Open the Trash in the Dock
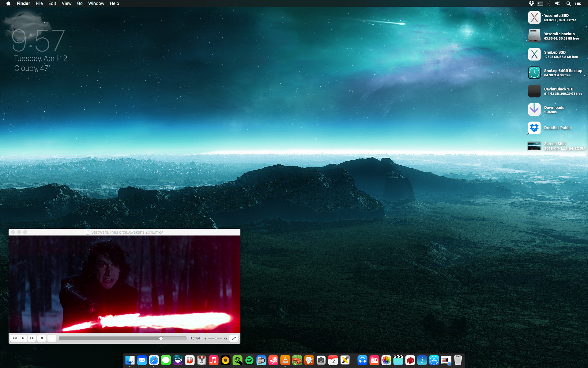The width and height of the screenshot is (588, 368). [458, 360]
